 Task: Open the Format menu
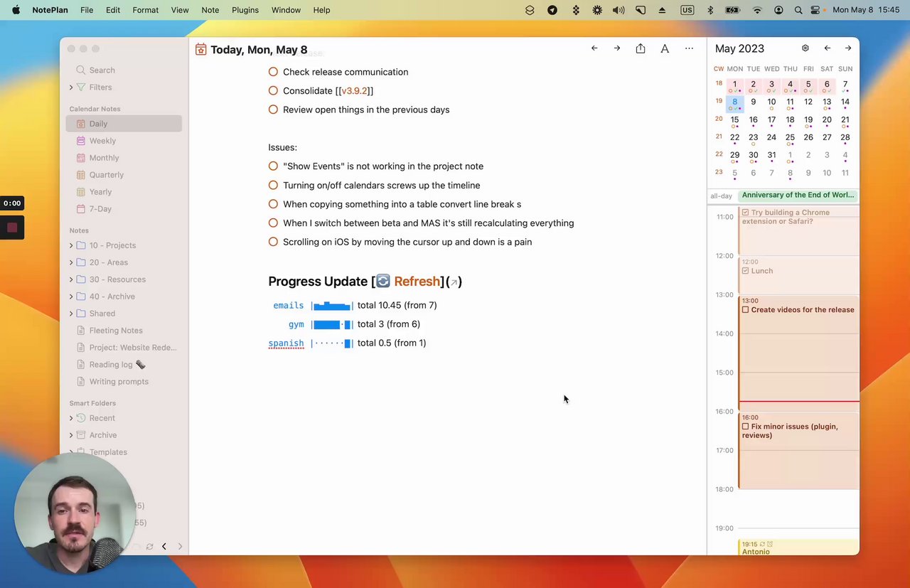[146, 10]
